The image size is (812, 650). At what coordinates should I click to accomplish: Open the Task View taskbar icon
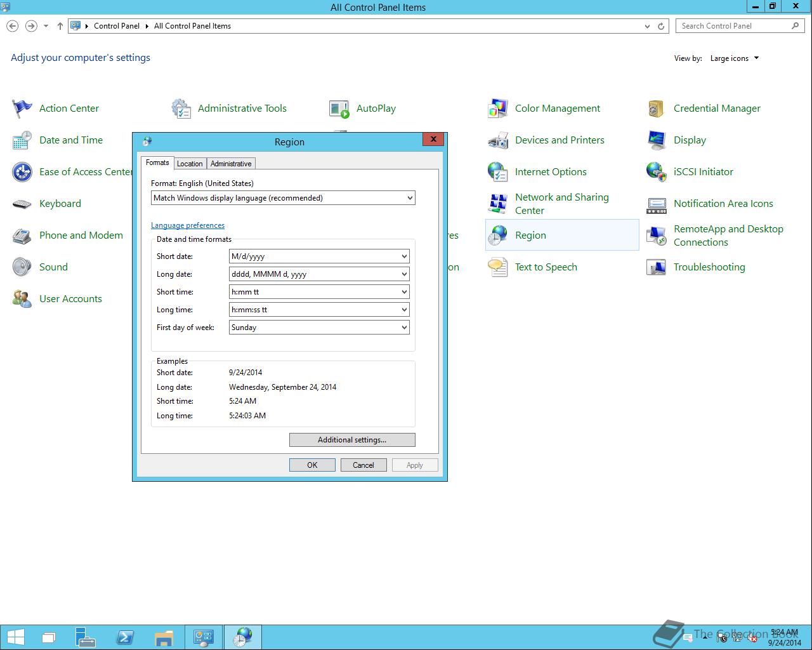coord(49,637)
